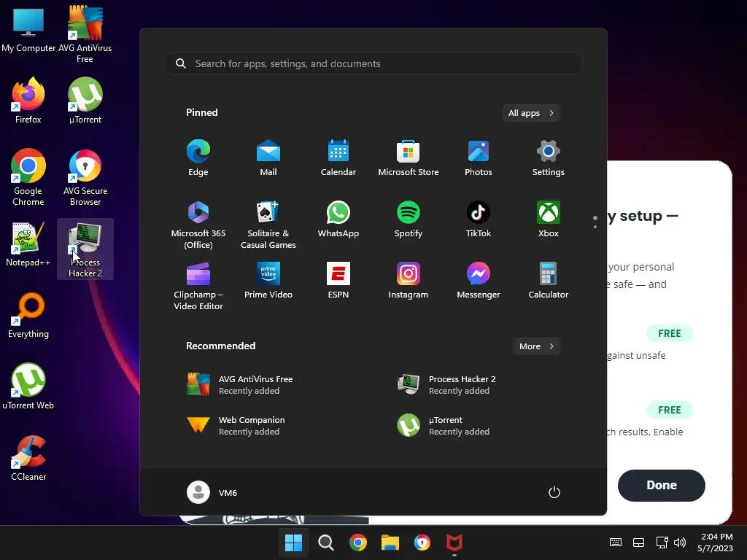Open the volume tray icon
Screen dimensions: 747x560
680,542
